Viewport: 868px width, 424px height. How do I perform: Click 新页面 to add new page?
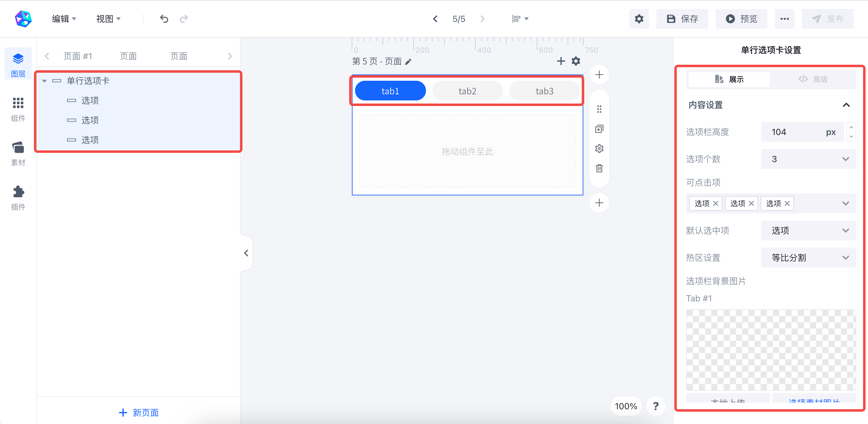(x=138, y=413)
